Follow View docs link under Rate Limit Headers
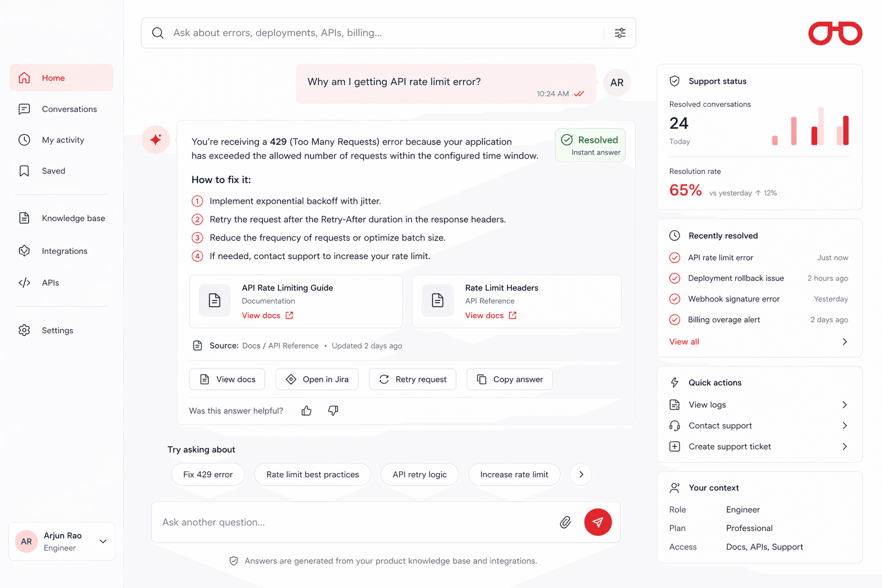This screenshot has height=588, width=882. click(491, 315)
